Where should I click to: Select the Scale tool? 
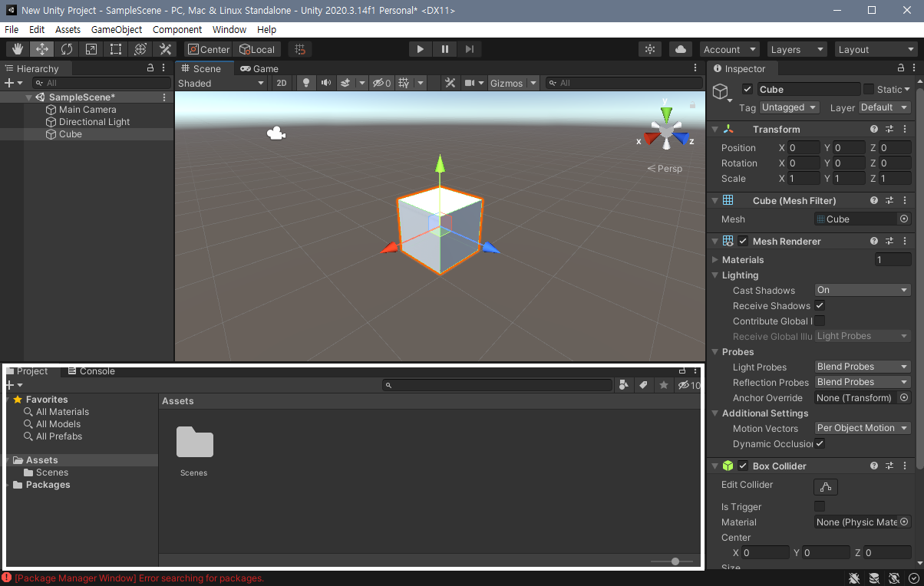(x=91, y=49)
